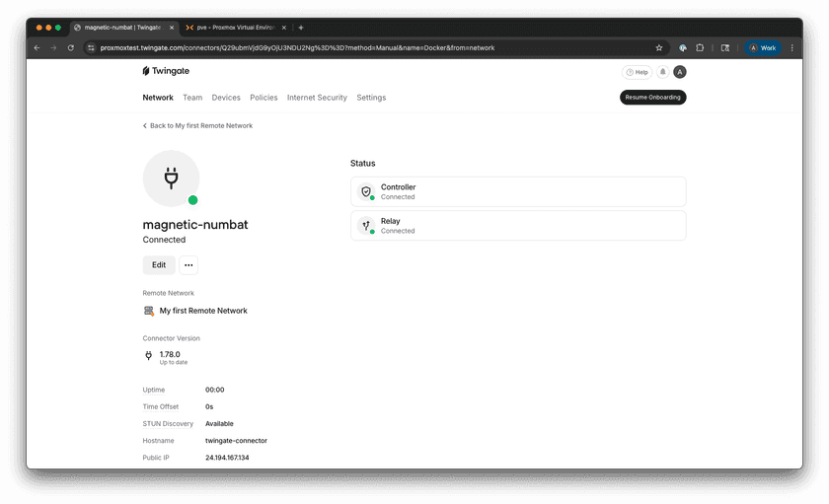829x504 pixels.
Task: Open the Work profile switcher
Action: (x=762, y=47)
